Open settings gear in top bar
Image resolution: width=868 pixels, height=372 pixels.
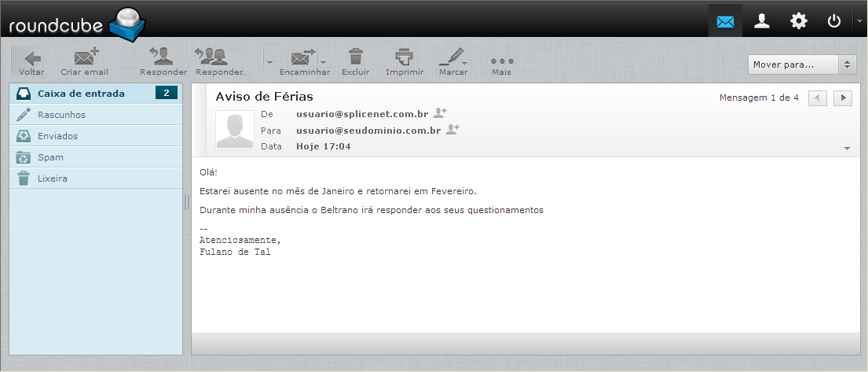pyautogui.click(x=798, y=21)
